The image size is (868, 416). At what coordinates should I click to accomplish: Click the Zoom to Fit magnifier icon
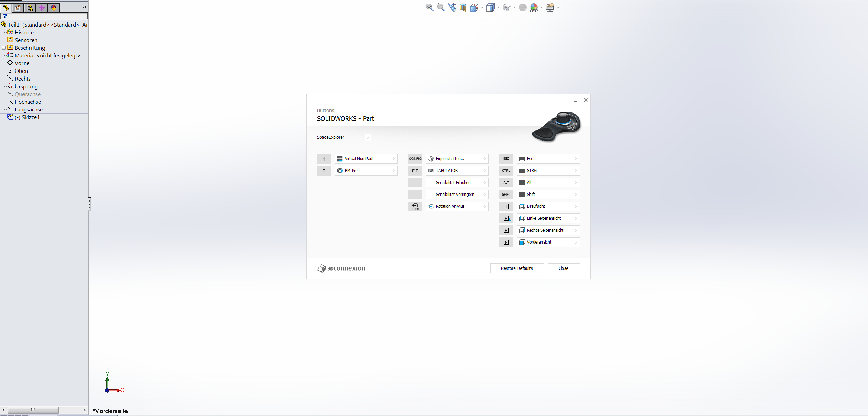pos(430,7)
